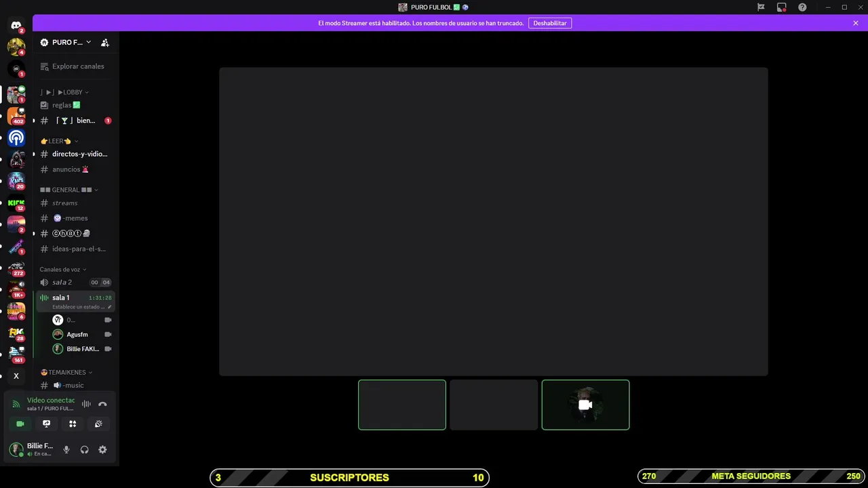Viewport: 868px width, 488px height.
Task: Collapse the LOBBY category
Action: (64, 92)
